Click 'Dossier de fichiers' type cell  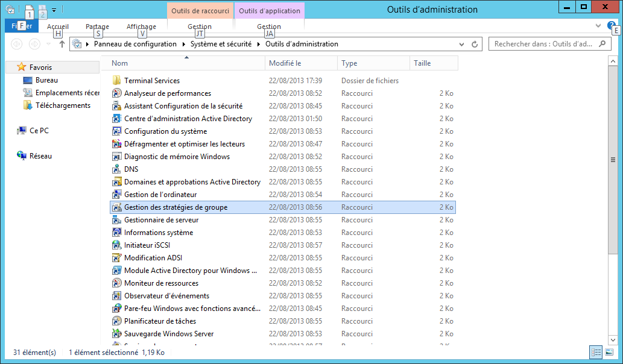point(370,81)
